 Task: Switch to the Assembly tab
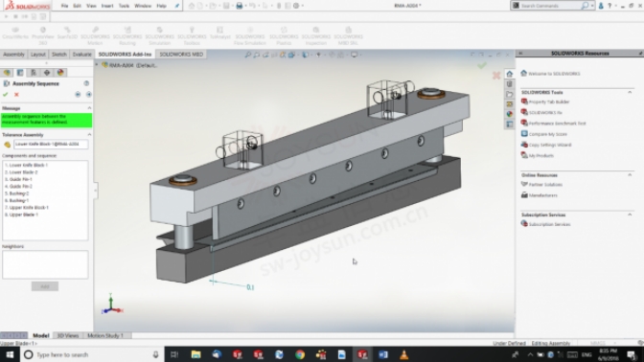[14, 55]
